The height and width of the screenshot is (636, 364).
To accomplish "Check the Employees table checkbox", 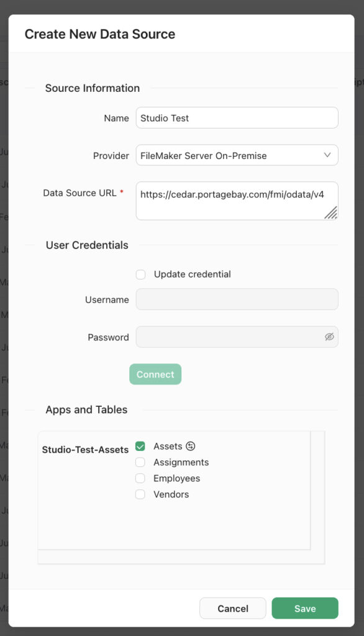I will pos(140,478).
